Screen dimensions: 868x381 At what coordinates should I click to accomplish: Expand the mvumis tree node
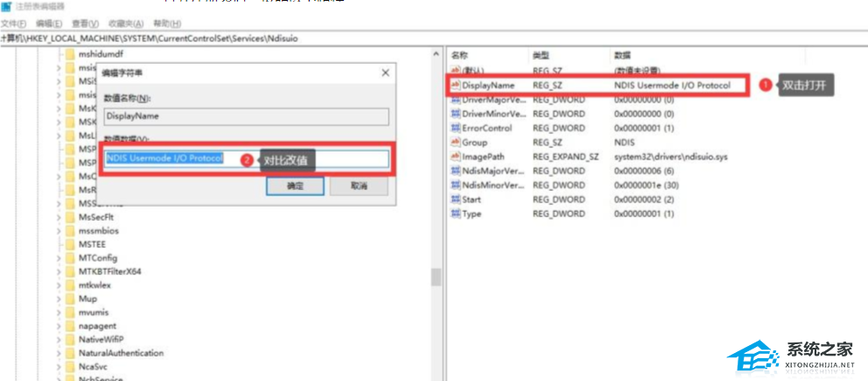59,313
